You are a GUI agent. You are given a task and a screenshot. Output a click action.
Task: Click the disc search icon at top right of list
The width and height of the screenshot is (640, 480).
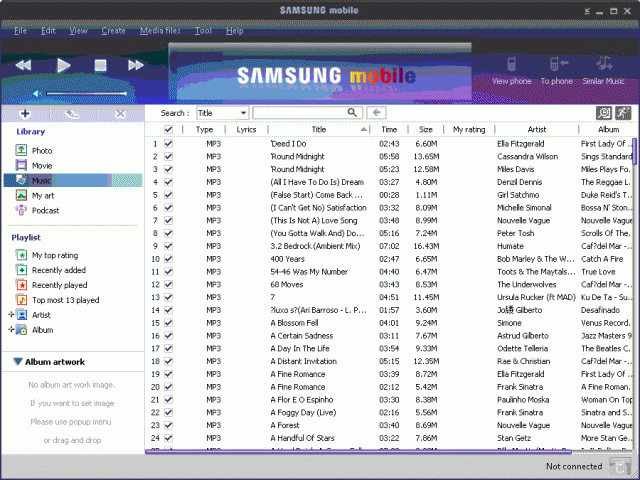tap(604, 113)
